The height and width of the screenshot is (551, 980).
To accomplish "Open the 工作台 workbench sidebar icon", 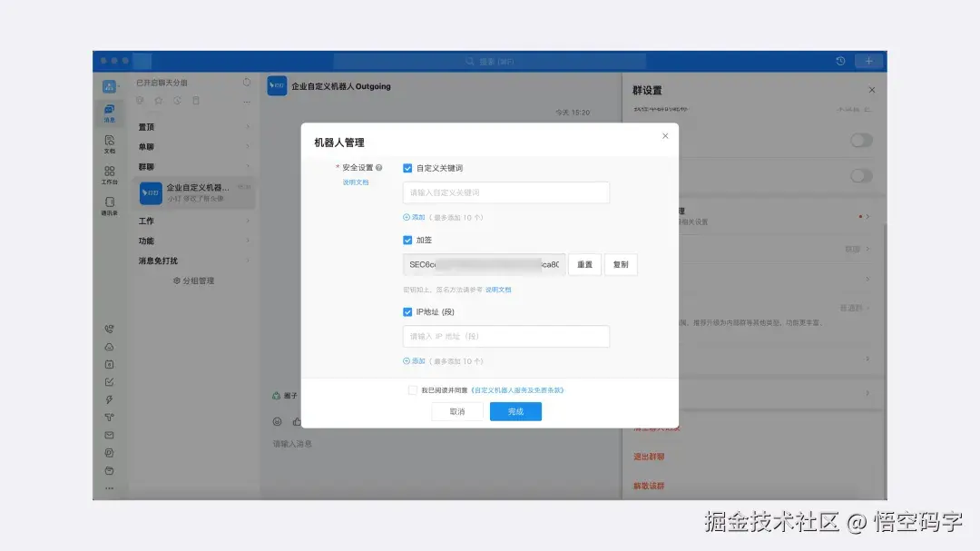I will 110,175.
